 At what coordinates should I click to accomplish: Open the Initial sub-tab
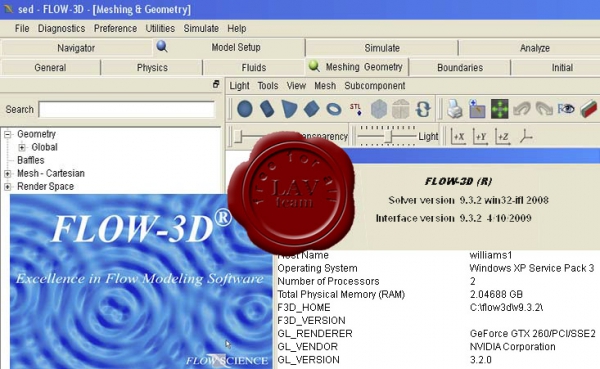pos(556,68)
